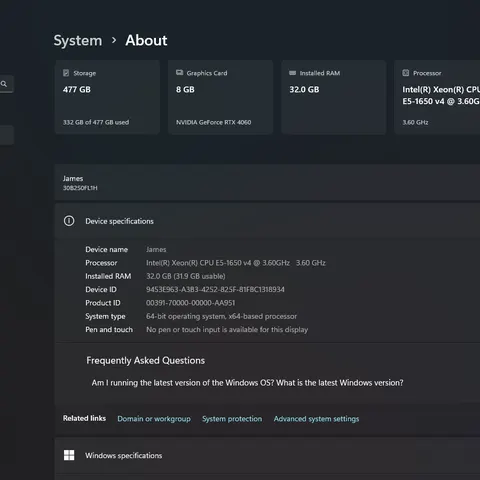This screenshot has height=480, width=480.
Task: Click the 332 GB of 477 GB used text
Action: point(96,122)
